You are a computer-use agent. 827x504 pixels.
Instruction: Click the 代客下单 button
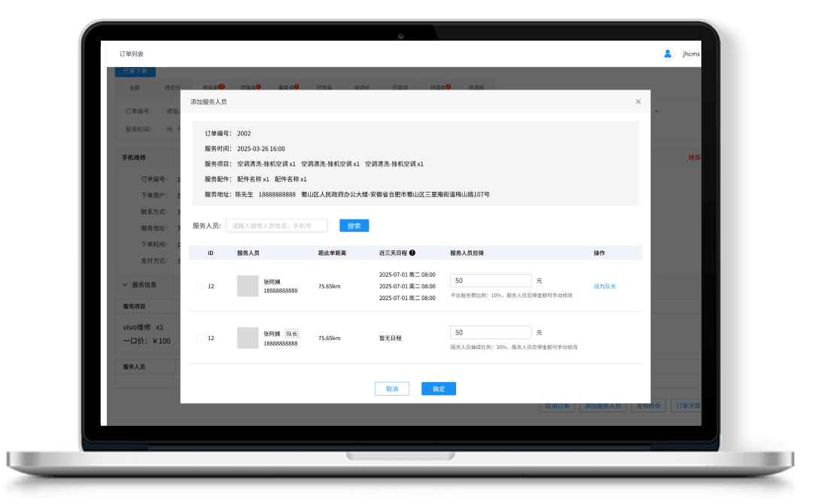[x=135, y=71]
